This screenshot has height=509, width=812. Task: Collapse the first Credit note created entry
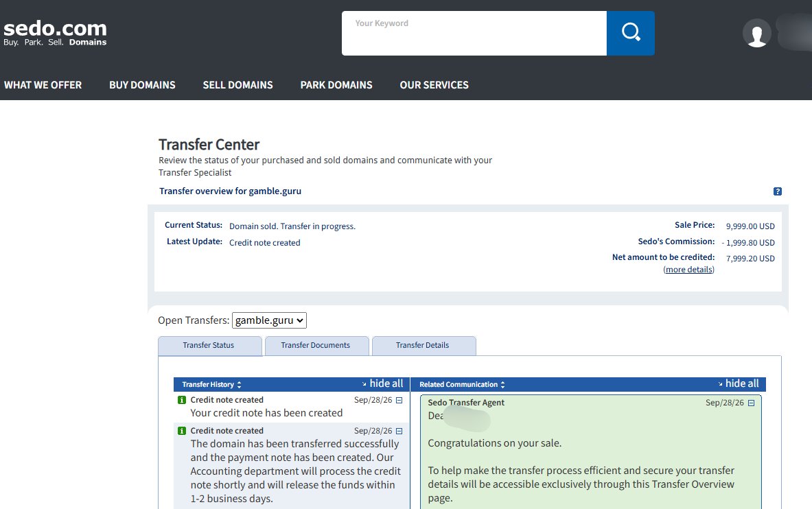399,400
